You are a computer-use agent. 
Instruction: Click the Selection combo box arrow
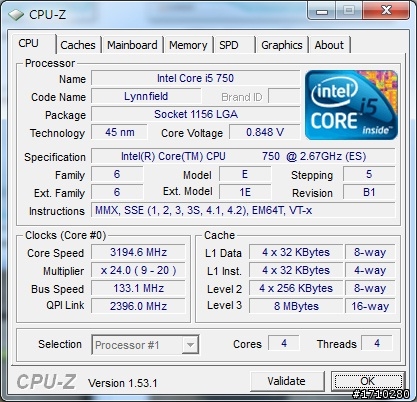coord(190,345)
